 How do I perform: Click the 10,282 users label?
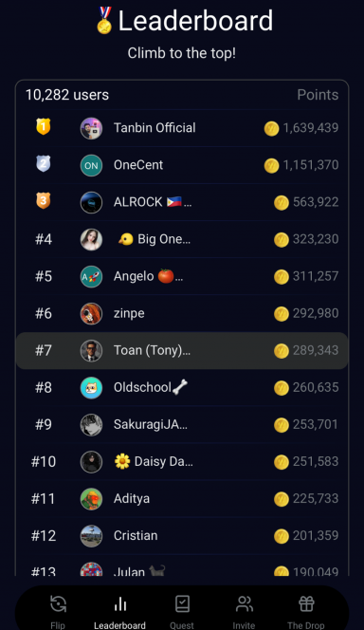point(67,95)
